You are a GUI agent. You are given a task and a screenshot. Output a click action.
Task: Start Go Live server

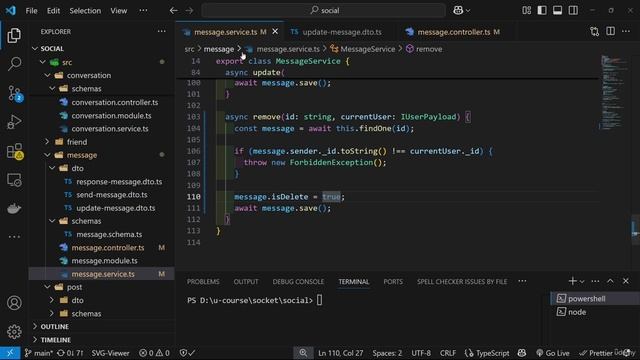[x=553, y=353]
